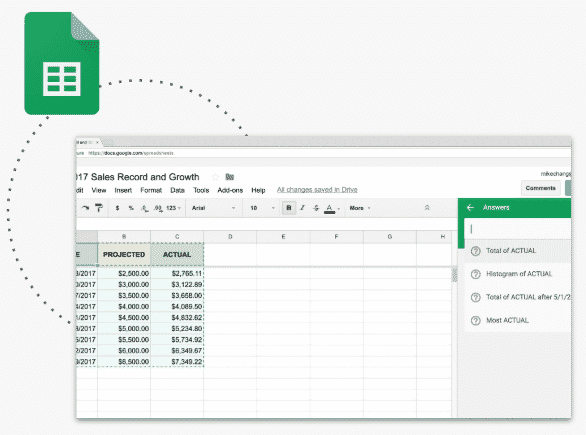Click question icon beside Most ACTUAL
This screenshot has width=586, height=435.
pos(475,321)
